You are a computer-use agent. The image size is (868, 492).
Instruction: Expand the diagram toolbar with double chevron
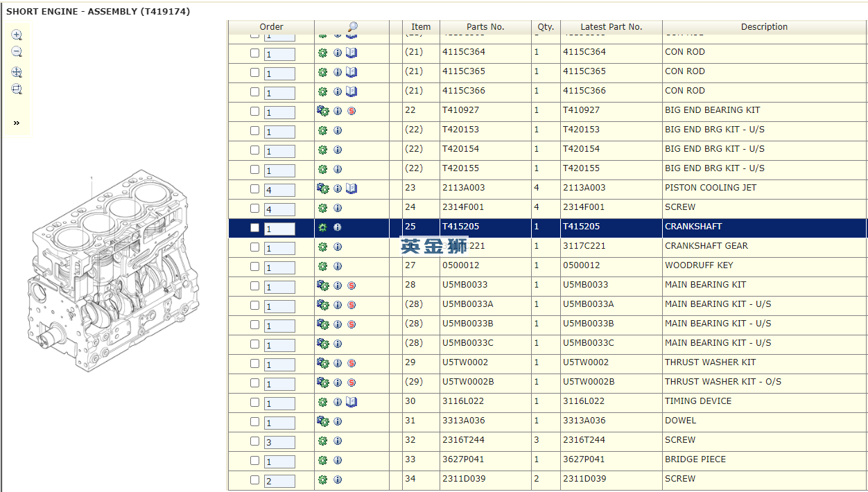click(17, 123)
